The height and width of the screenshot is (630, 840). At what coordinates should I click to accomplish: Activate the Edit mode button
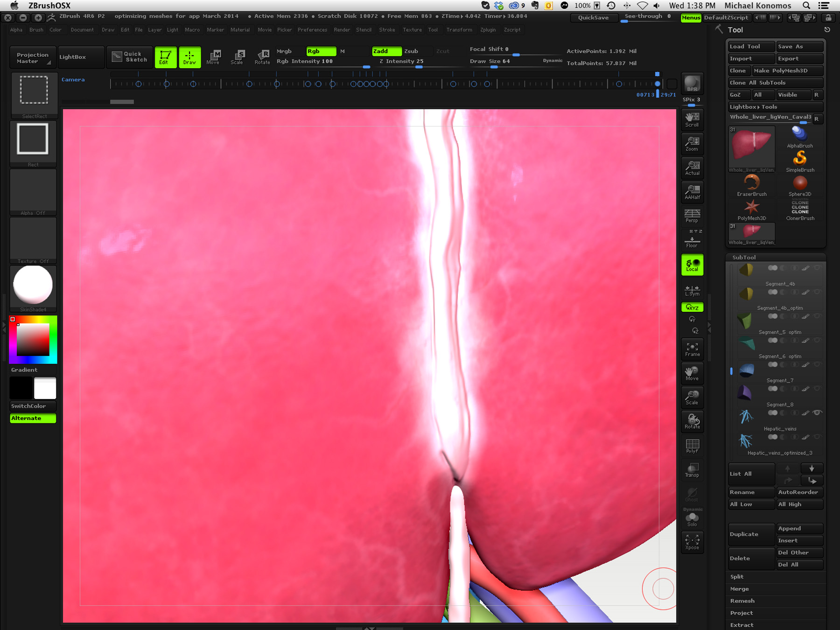click(165, 57)
